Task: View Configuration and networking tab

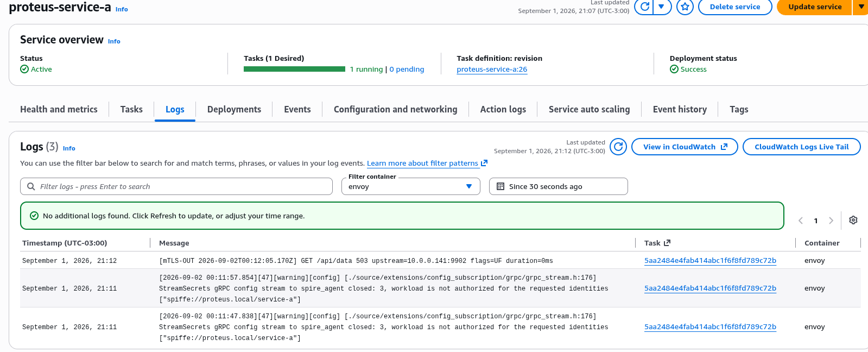Action: 395,109
